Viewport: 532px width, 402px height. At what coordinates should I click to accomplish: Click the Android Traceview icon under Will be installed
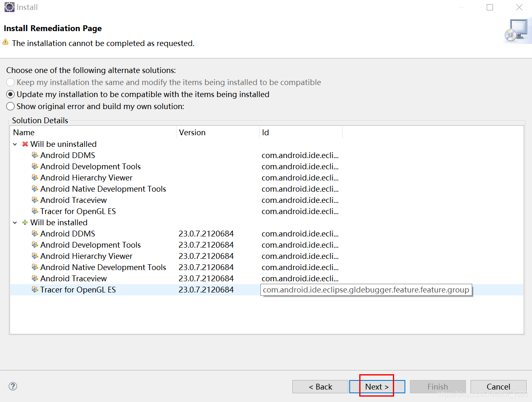point(35,278)
